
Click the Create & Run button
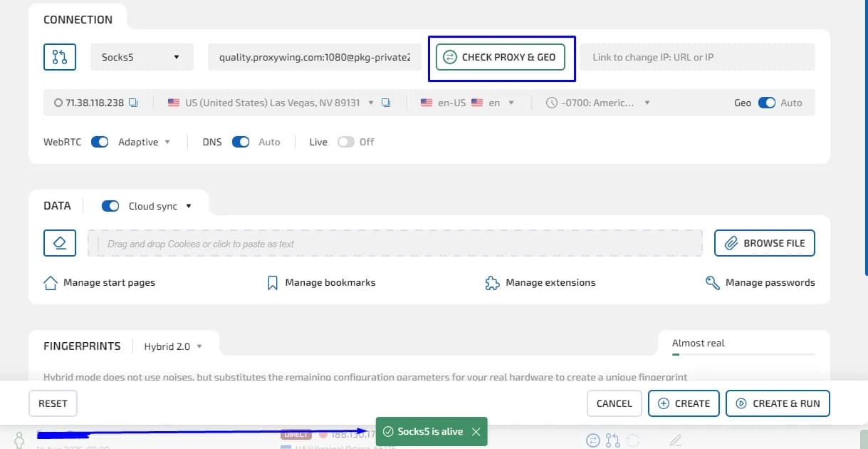point(778,403)
